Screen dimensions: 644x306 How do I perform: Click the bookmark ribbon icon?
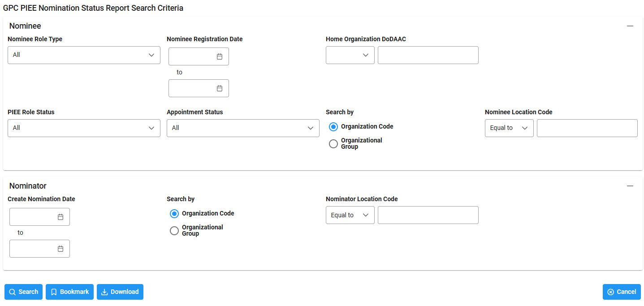click(54, 292)
